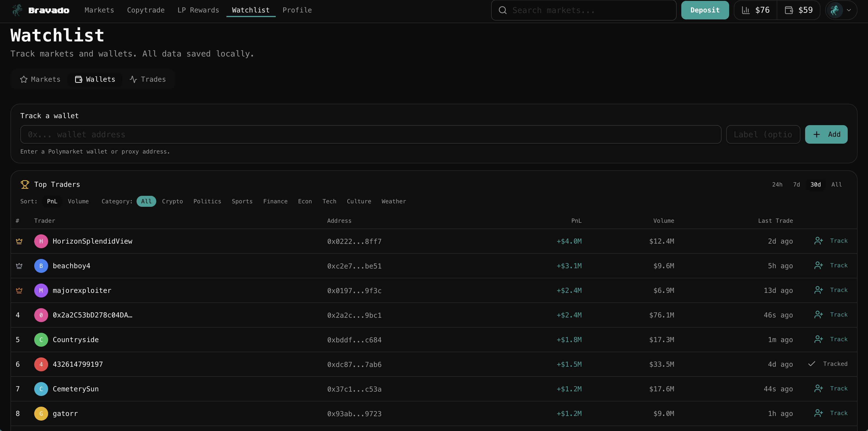Filter category by Politics

click(x=207, y=201)
